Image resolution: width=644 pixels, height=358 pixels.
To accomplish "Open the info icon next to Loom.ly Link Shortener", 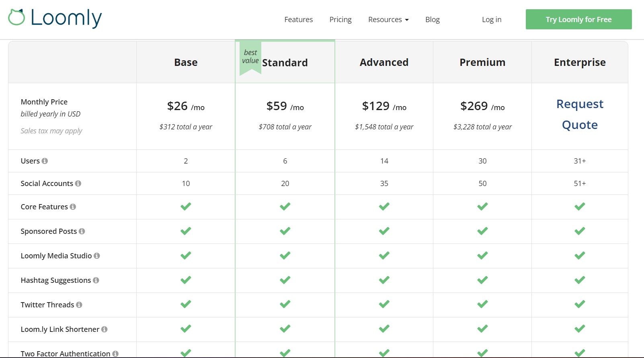I will coord(105,329).
